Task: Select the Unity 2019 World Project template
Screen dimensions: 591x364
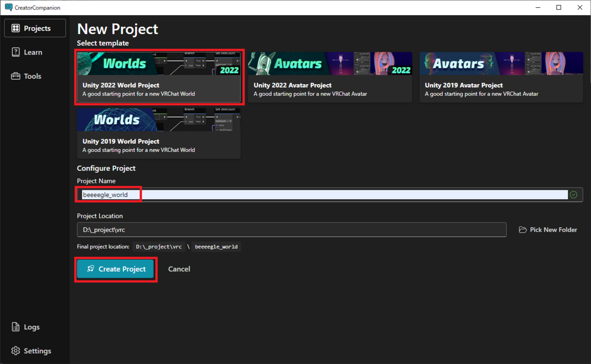Action: (x=159, y=133)
